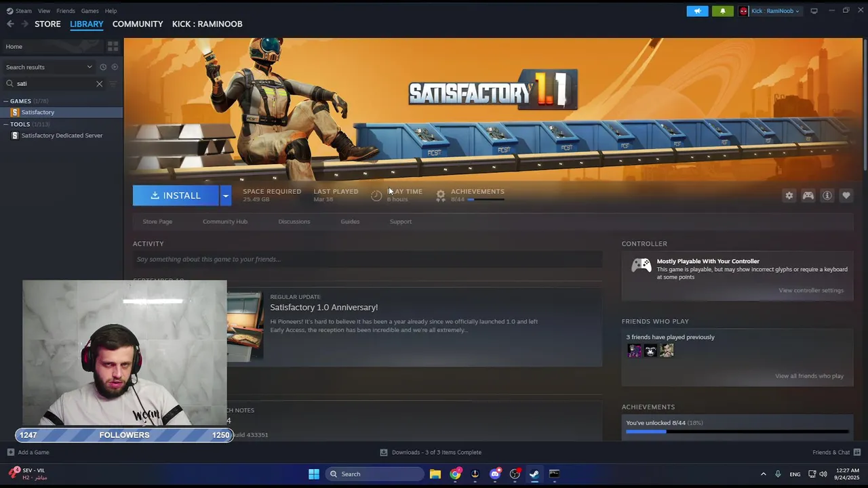
Task: Click the Steam icon in the taskbar
Action: 534,474
